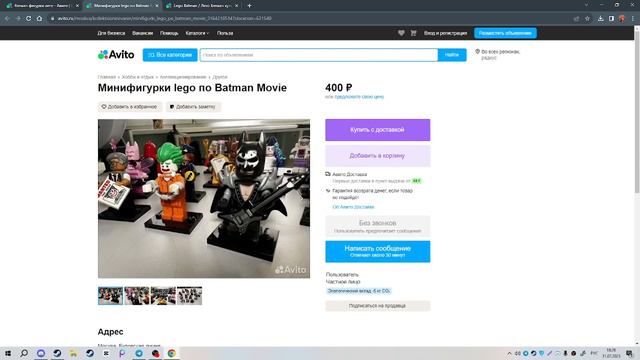
Task: Select the fourth photo thumbnail
Action: coord(189,296)
